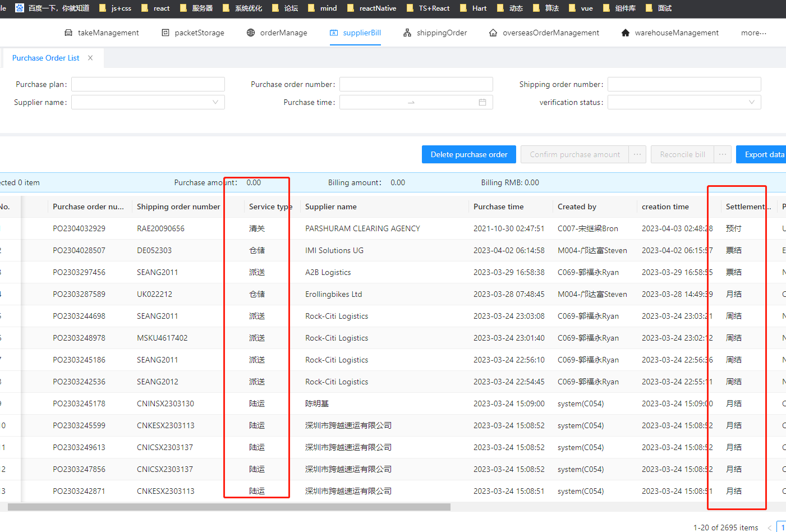
Task: Click the packetStorage menu icon
Action: pos(166,33)
